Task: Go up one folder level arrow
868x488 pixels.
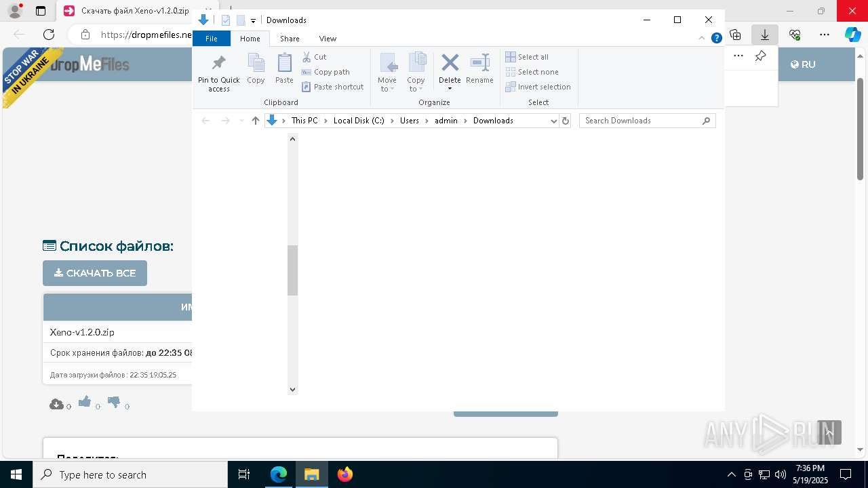Action: click(255, 121)
